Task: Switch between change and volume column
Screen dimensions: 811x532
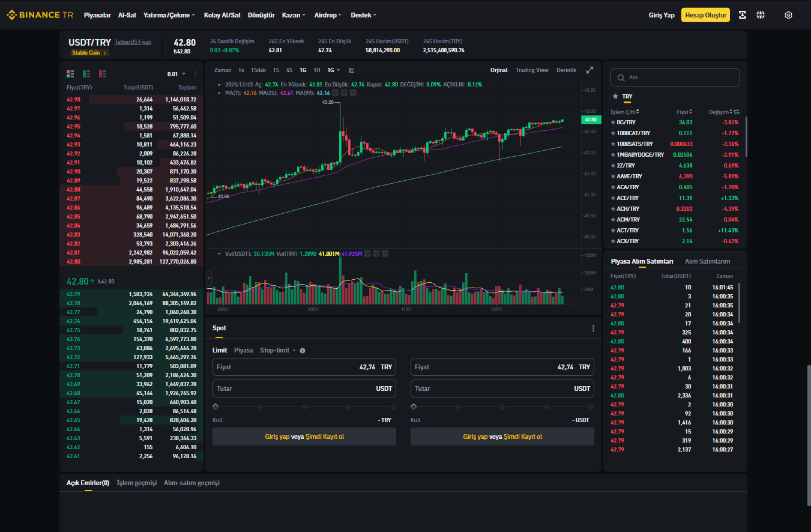Action: click(x=737, y=112)
